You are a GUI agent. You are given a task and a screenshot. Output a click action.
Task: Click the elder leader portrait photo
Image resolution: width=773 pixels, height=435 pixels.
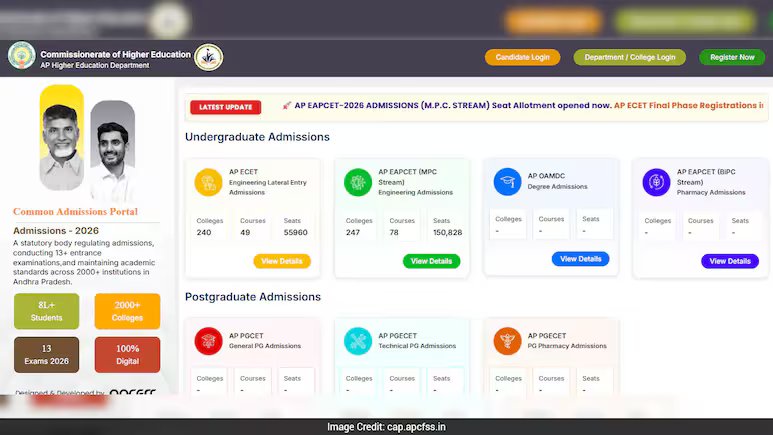pos(62,138)
